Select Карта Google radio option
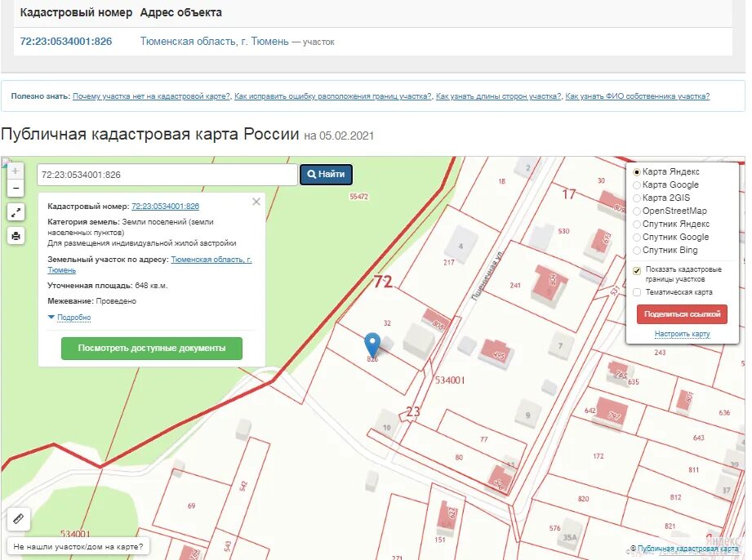 pos(637,185)
